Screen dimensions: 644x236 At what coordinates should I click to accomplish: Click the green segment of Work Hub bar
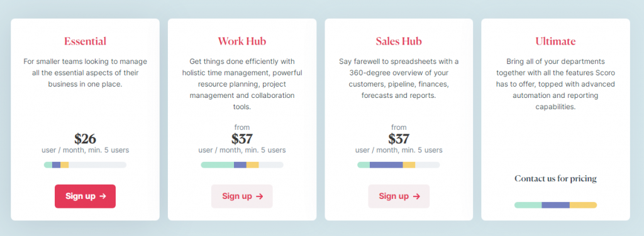[217, 164]
